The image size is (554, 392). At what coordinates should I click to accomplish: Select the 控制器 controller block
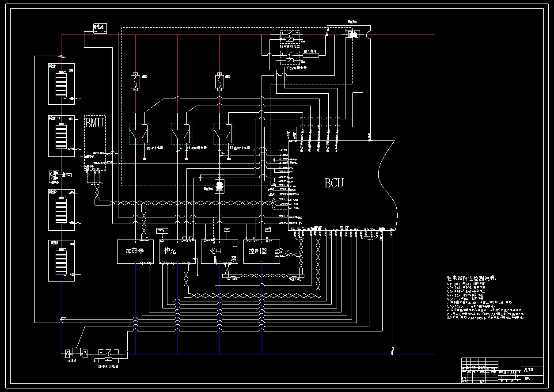tap(261, 251)
